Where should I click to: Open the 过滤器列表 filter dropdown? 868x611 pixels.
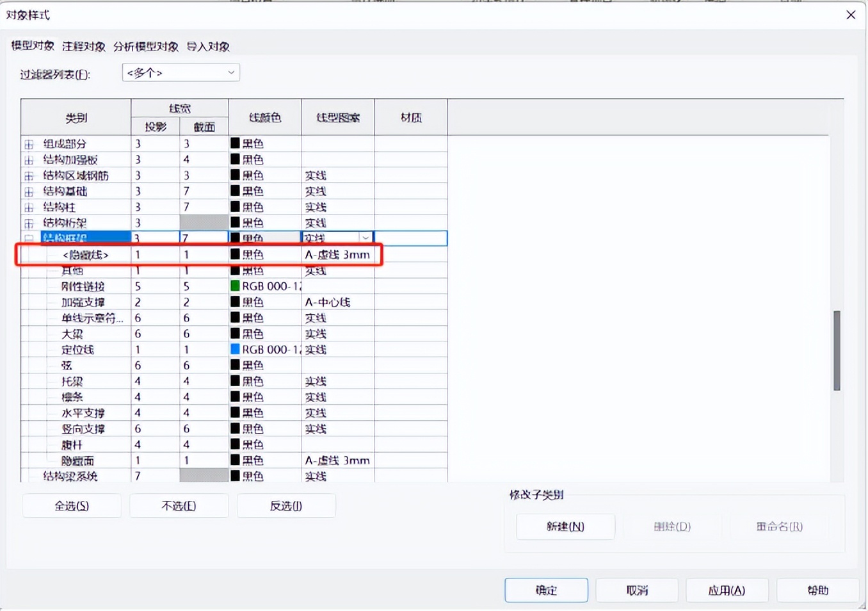click(x=181, y=72)
